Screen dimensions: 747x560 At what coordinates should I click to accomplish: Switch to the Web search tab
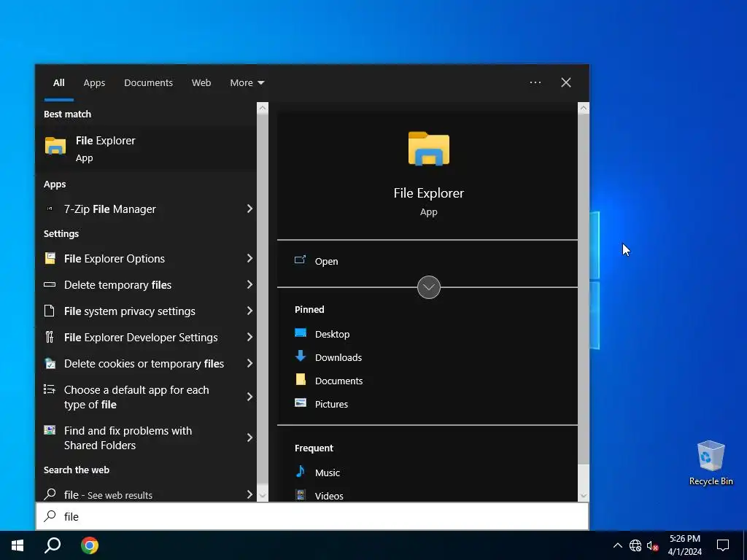point(201,82)
